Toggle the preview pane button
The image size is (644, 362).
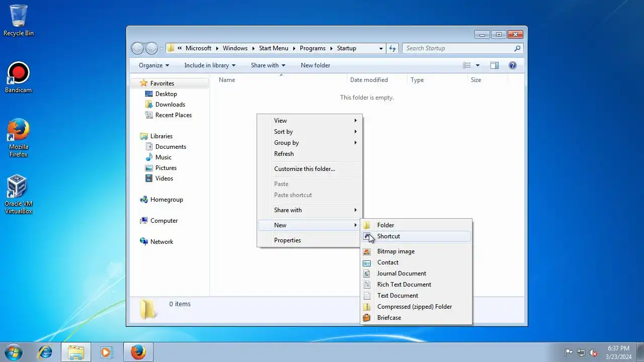point(495,65)
